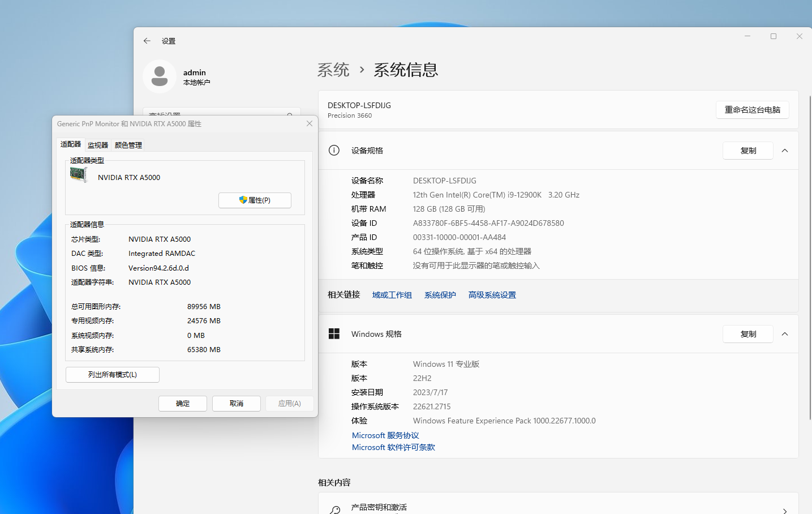Click 取消 to cancel the dialog

(237, 404)
